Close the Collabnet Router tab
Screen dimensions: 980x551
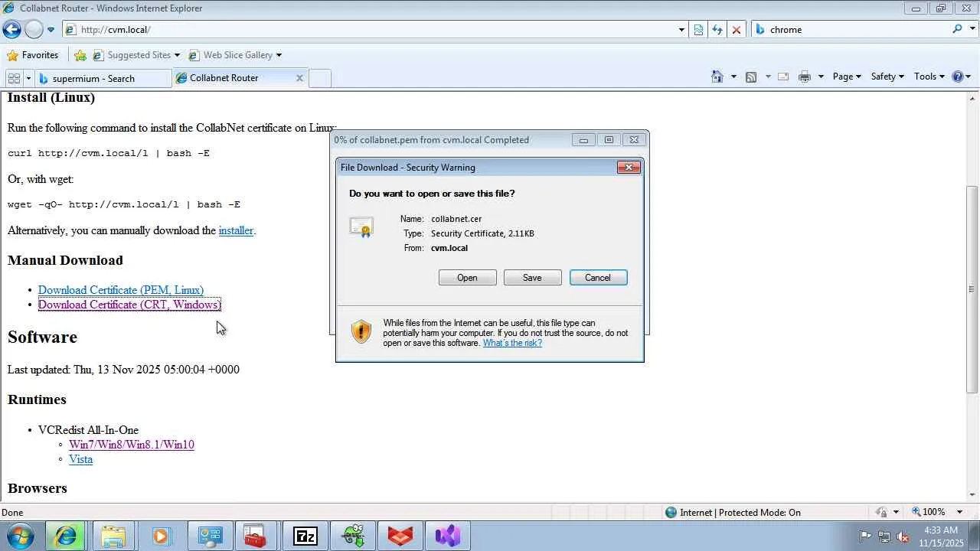pyautogui.click(x=299, y=78)
